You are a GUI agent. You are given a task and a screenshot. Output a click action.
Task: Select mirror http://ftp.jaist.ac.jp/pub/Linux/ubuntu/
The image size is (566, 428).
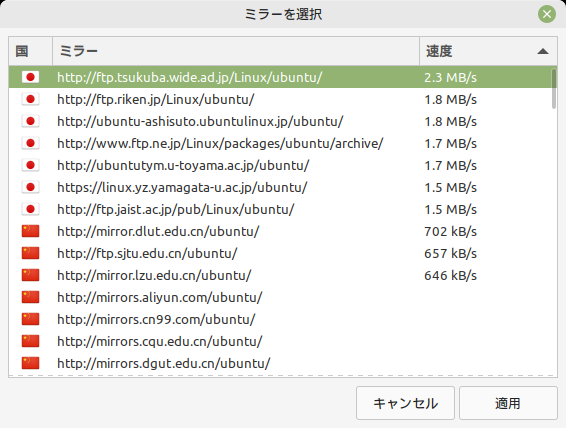(283, 209)
